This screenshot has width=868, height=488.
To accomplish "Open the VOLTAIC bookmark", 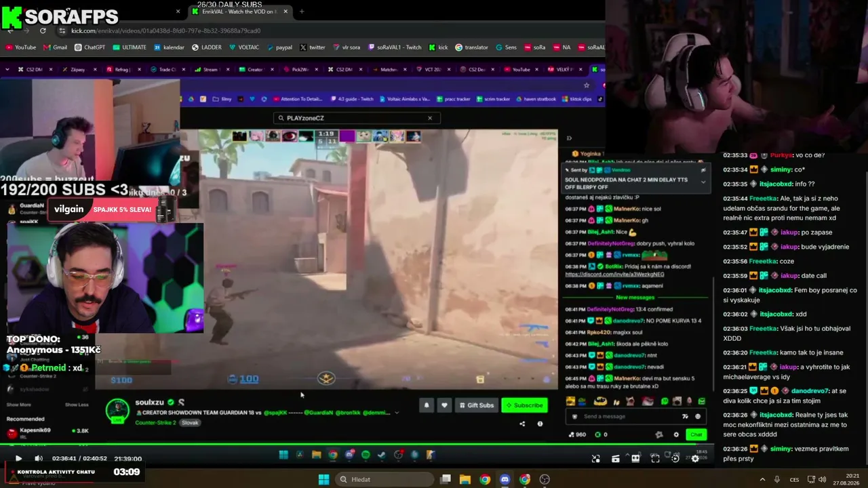I will point(243,47).
